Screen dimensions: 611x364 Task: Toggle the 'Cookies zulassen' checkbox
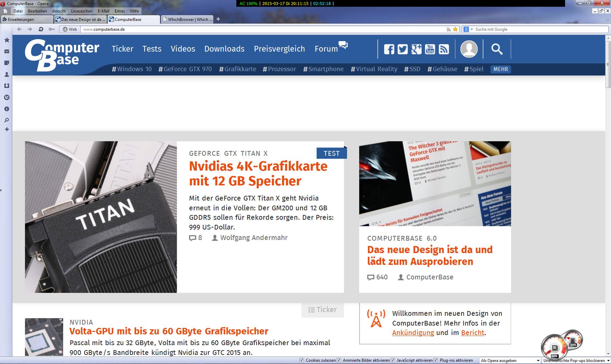click(302, 360)
